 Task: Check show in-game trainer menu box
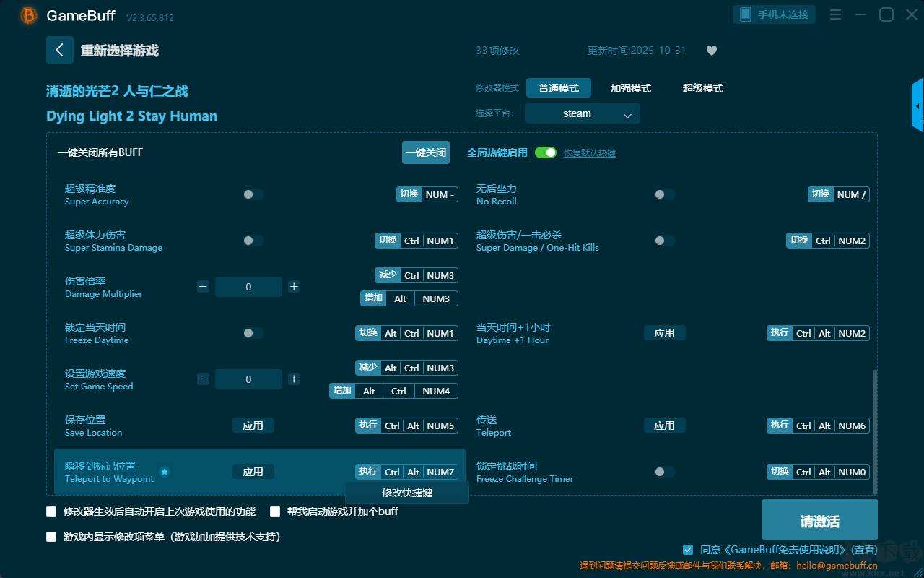coord(51,537)
